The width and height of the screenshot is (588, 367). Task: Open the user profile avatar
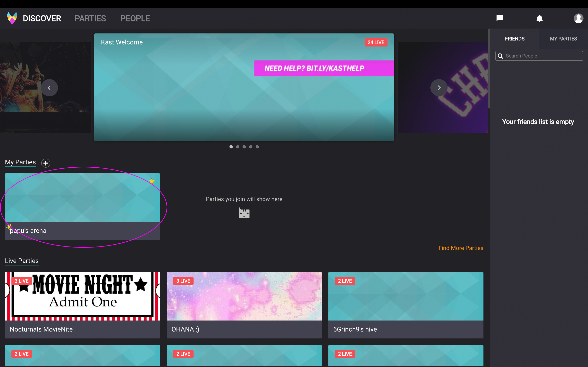[x=578, y=18]
